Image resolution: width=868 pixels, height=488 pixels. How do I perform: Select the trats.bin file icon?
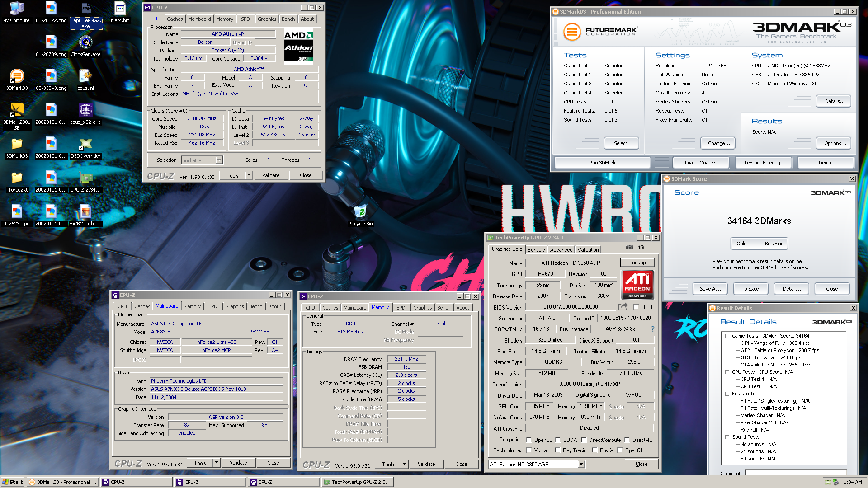coord(120,12)
